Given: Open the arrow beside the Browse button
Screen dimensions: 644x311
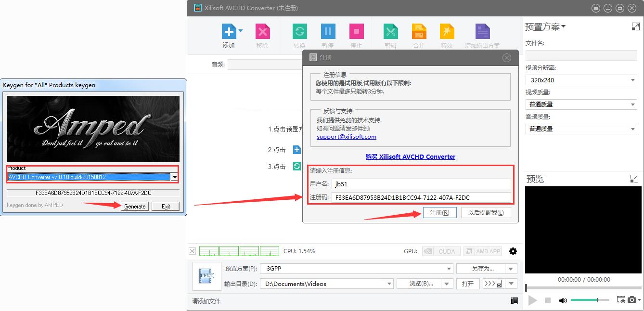Looking at the screenshot, I should (x=447, y=284).
